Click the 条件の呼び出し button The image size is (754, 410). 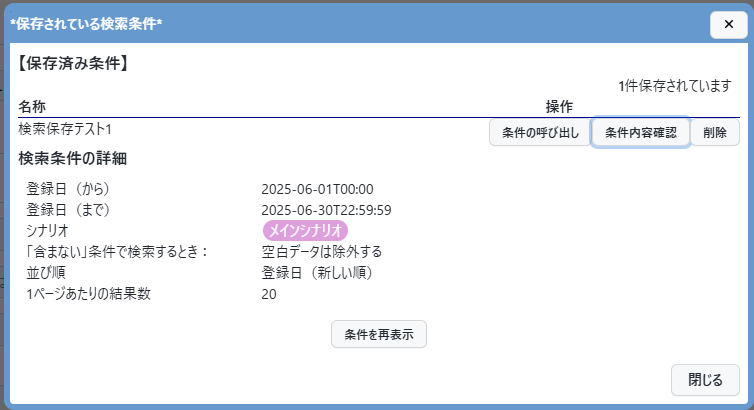[x=539, y=133]
